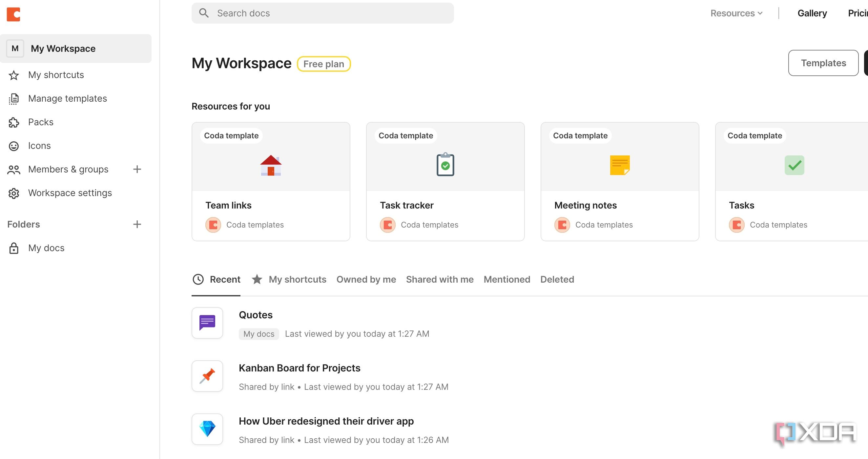
Task: Click the Quotes doc speech bubble icon
Action: (207, 323)
